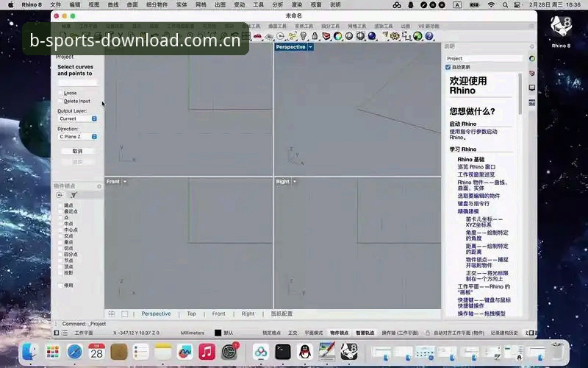Viewport: 588px width, 368px height.
Task: Select the V8 新功能 toolbar tab
Action: (429, 26)
